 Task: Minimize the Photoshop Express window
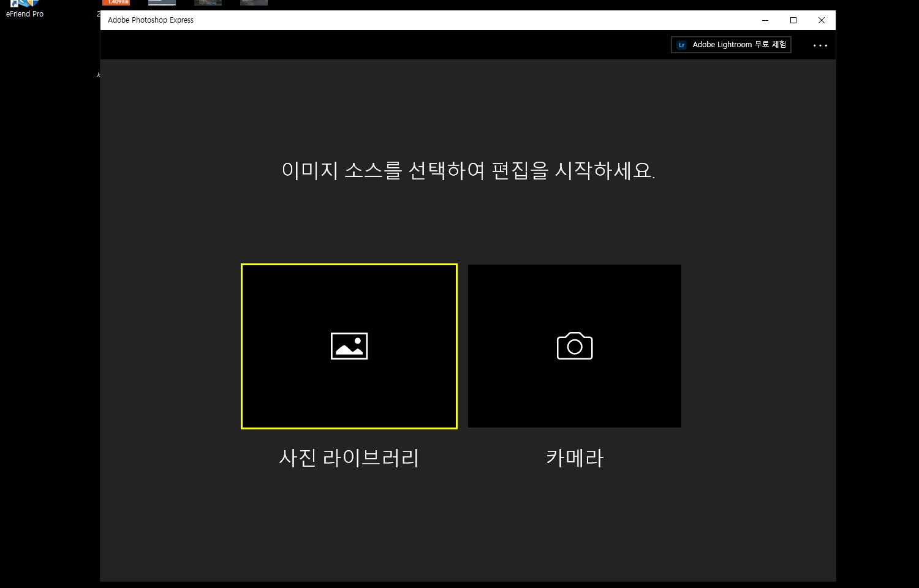pyautogui.click(x=765, y=20)
